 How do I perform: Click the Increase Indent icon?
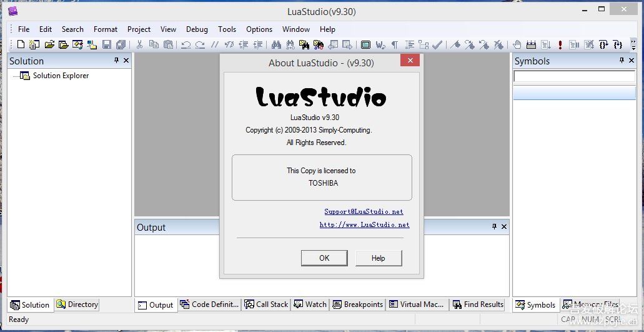click(x=257, y=44)
